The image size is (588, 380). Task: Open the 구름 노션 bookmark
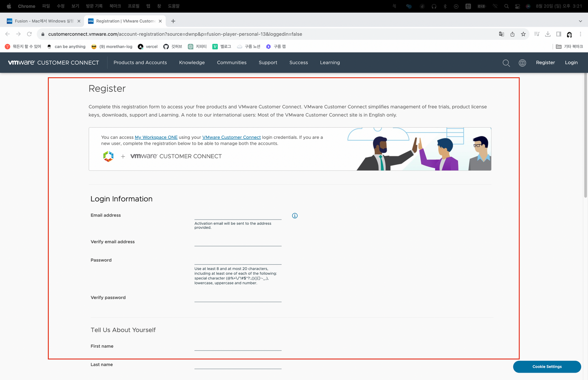pyautogui.click(x=249, y=46)
